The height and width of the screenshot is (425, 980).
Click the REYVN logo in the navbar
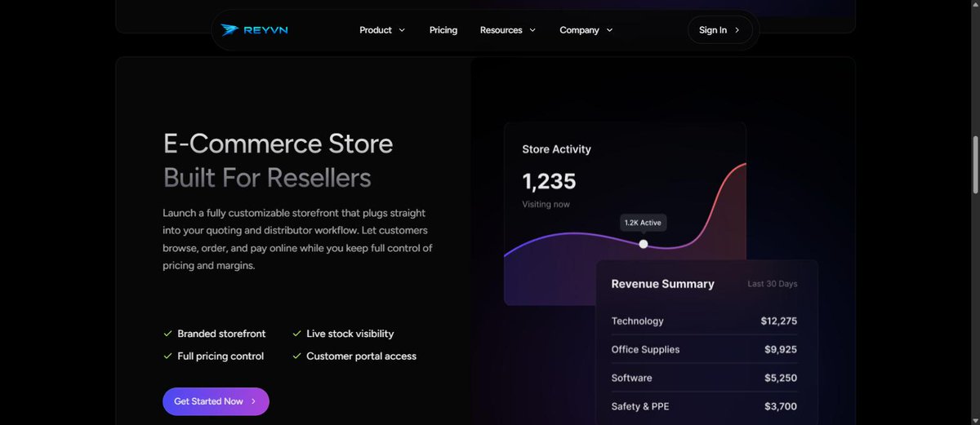254,30
